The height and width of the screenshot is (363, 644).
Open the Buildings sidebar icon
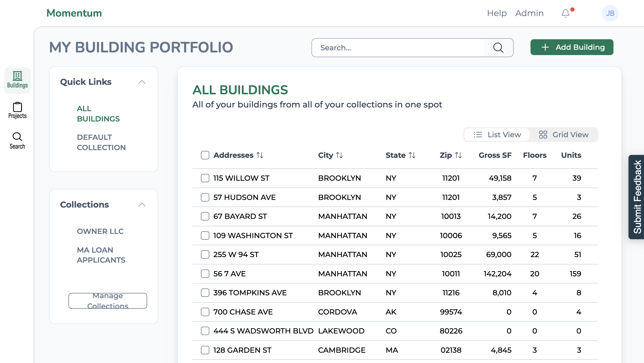click(17, 80)
